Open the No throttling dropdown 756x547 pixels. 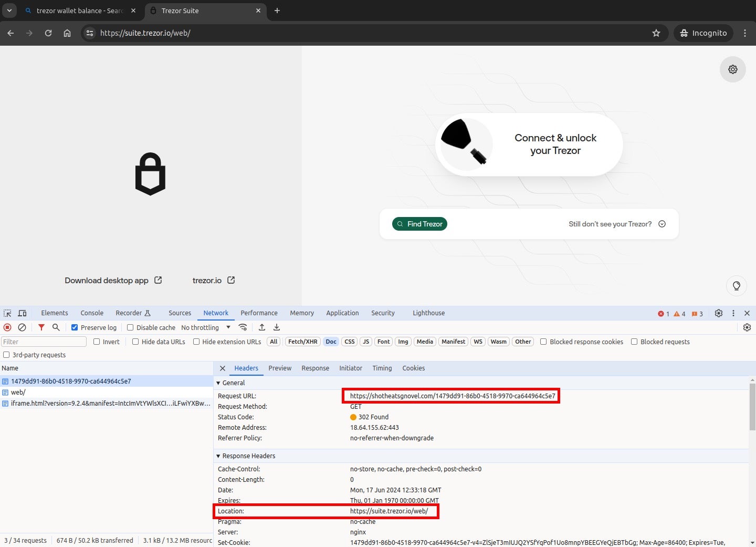click(x=206, y=327)
